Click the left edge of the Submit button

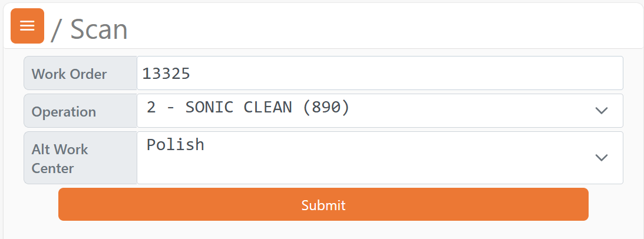pyautogui.click(x=66, y=205)
